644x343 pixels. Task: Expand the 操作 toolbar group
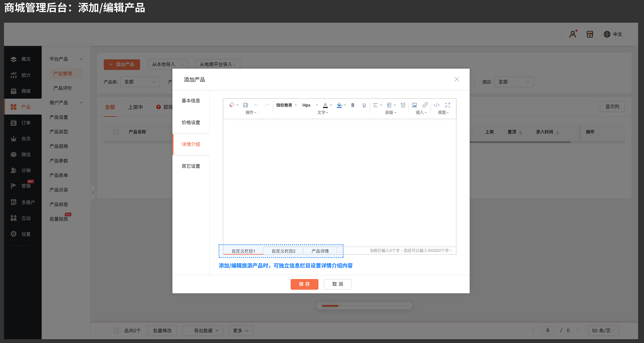coord(251,113)
